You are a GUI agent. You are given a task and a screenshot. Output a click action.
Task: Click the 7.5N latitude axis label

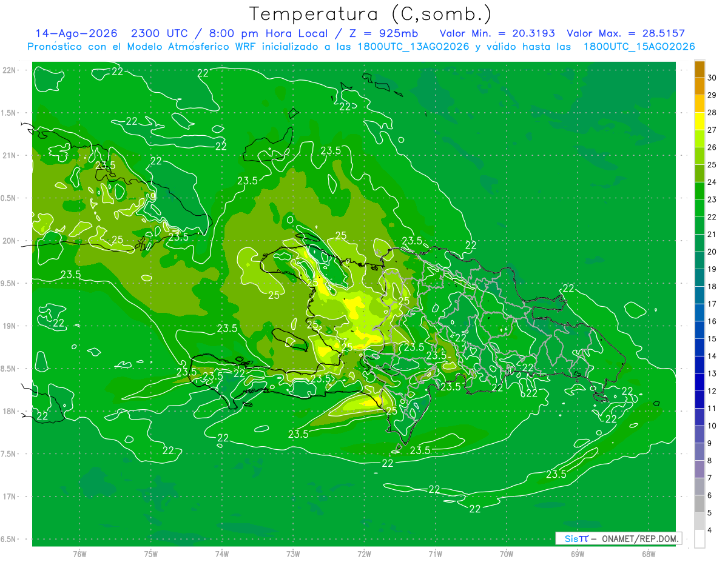click(9, 454)
